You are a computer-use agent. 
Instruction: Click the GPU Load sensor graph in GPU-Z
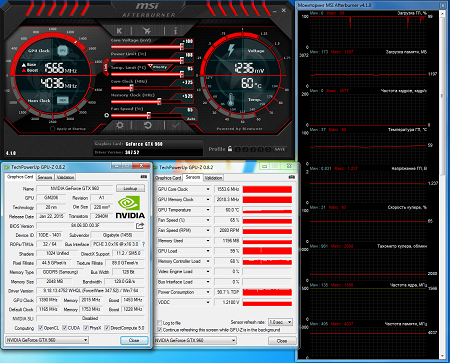[267, 251]
